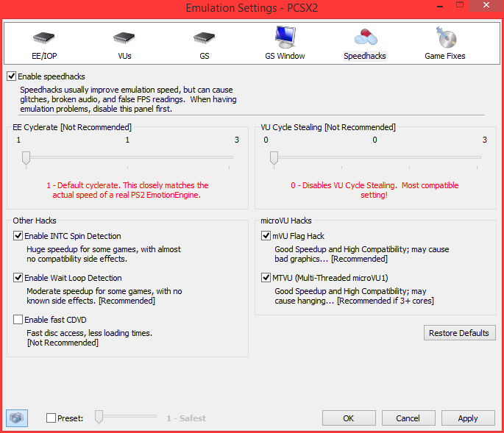Click the Cancel button
The height and width of the screenshot is (433, 504).
[x=408, y=418]
